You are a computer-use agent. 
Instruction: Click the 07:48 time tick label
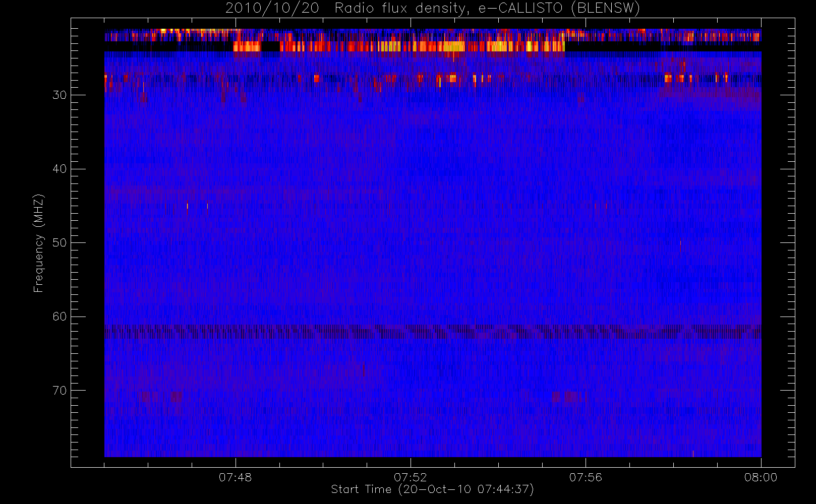pos(235,477)
